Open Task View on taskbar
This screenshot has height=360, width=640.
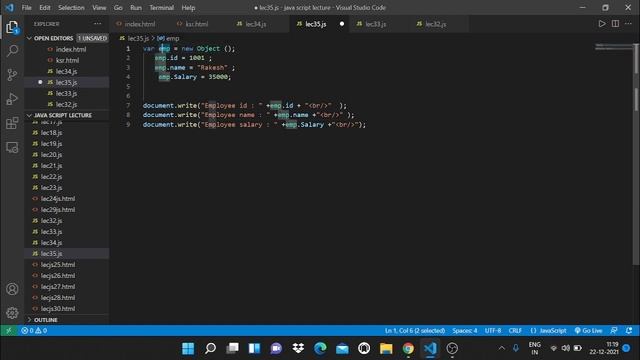(232, 349)
